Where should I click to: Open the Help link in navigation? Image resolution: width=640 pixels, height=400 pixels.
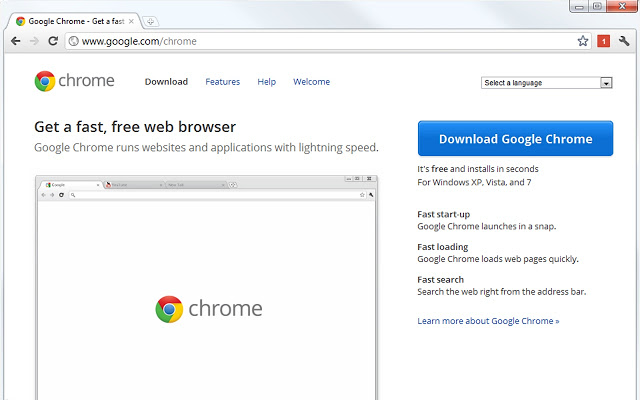267,82
